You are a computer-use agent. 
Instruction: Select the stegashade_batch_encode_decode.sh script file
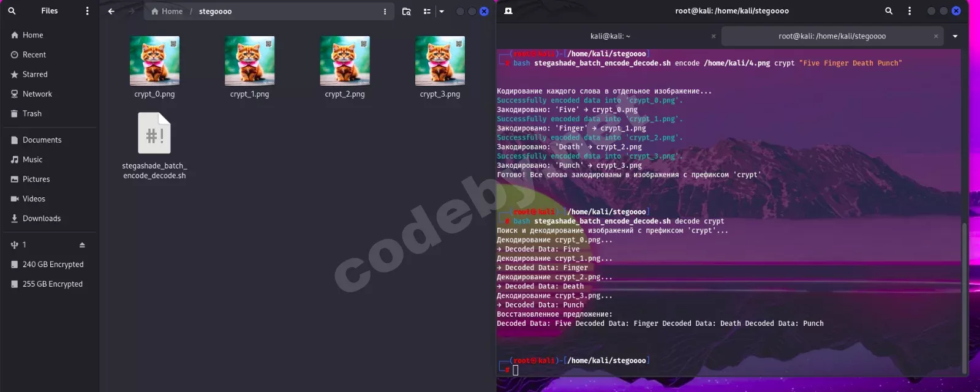(x=154, y=146)
